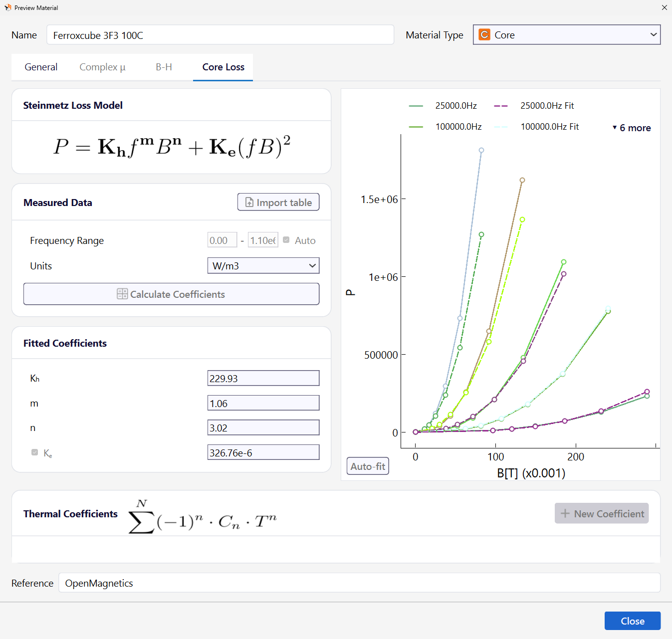Click the Name input field

[x=220, y=35]
